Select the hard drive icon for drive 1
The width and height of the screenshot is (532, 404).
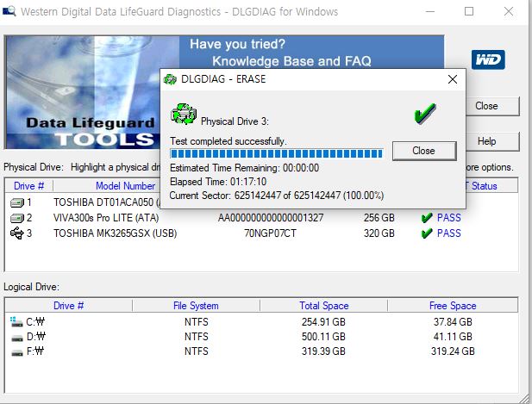16,202
